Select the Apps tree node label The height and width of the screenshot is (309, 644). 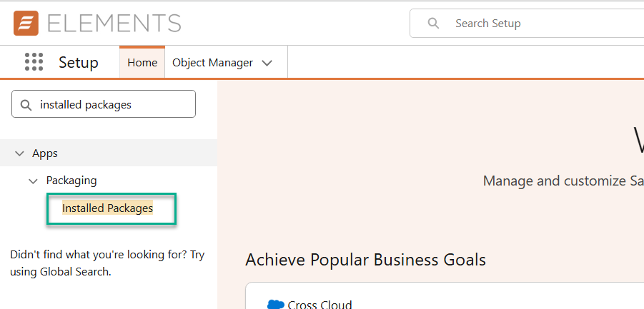pos(45,153)
